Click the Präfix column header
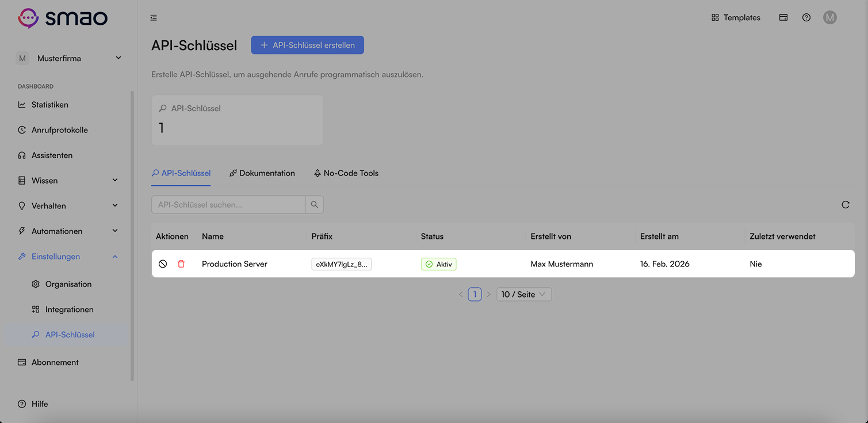 [x=322, y=237]
